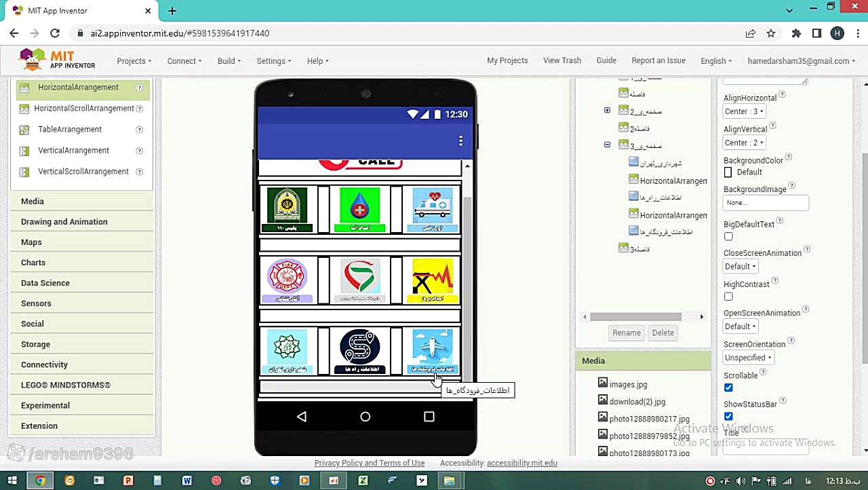
Task: Click Report an Issue link
Action: [658, 60]
